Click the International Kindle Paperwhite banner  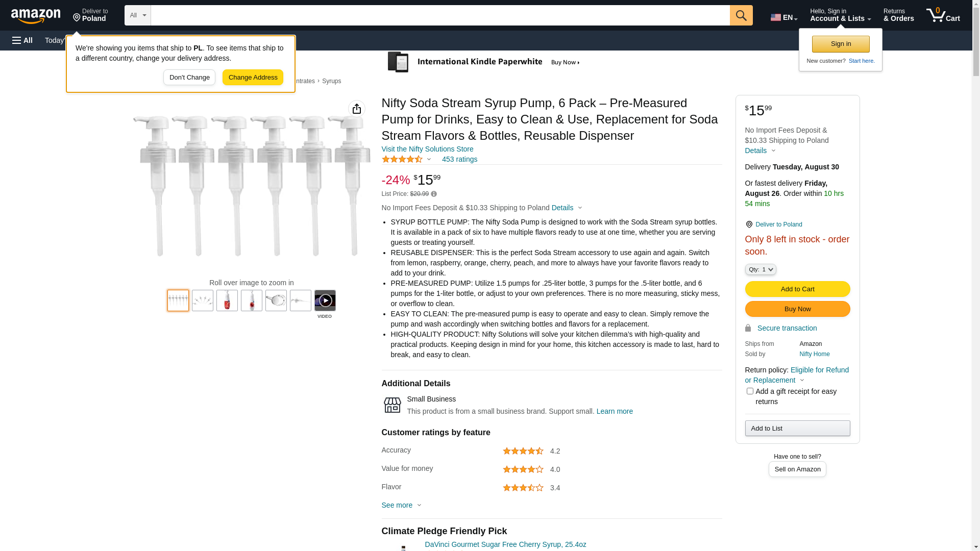coord(484,62)
